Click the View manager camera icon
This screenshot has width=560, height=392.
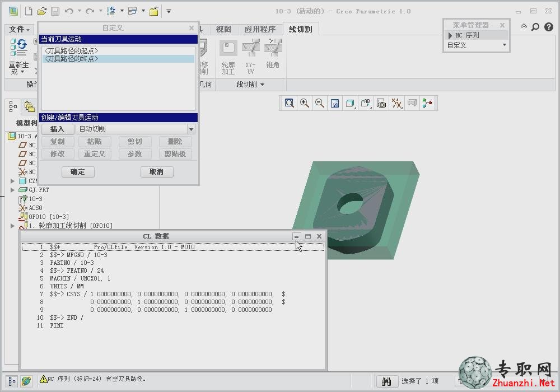(381, 104)
